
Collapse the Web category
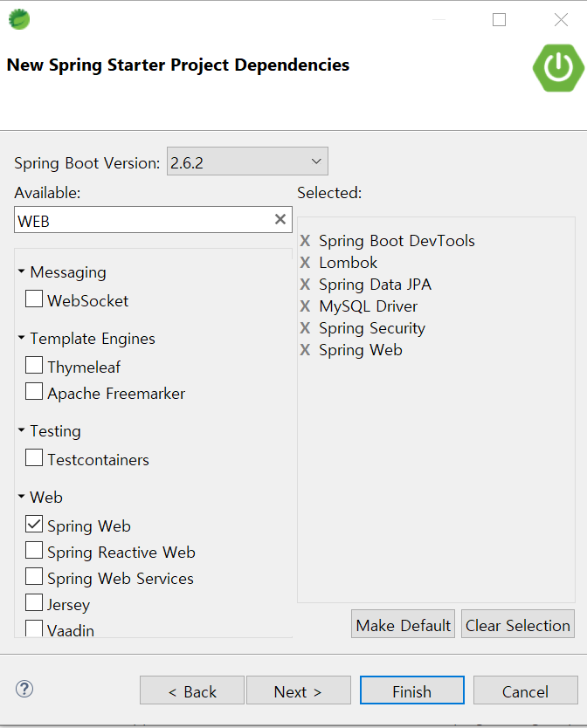pos(21,497)
